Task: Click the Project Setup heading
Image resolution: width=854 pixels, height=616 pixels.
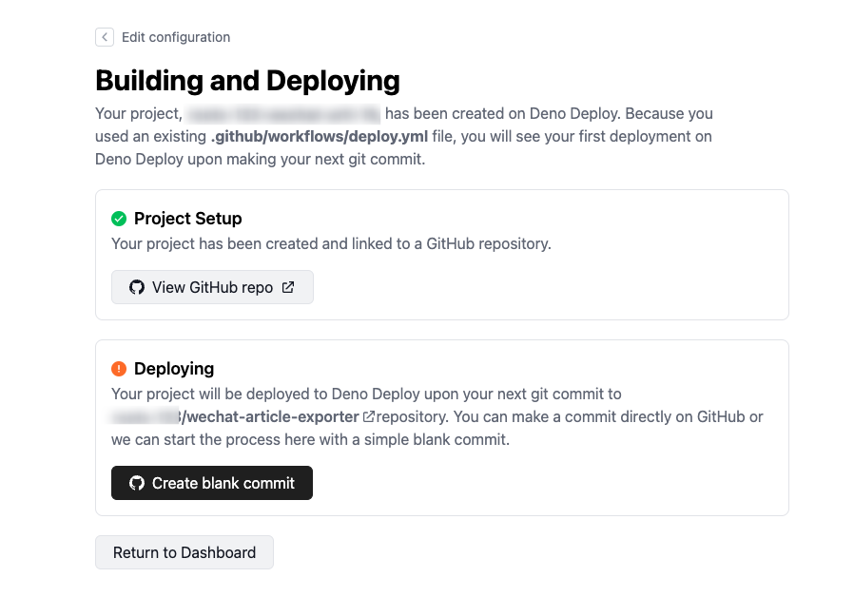Action: pyautogui.click(x=188, y=219)
